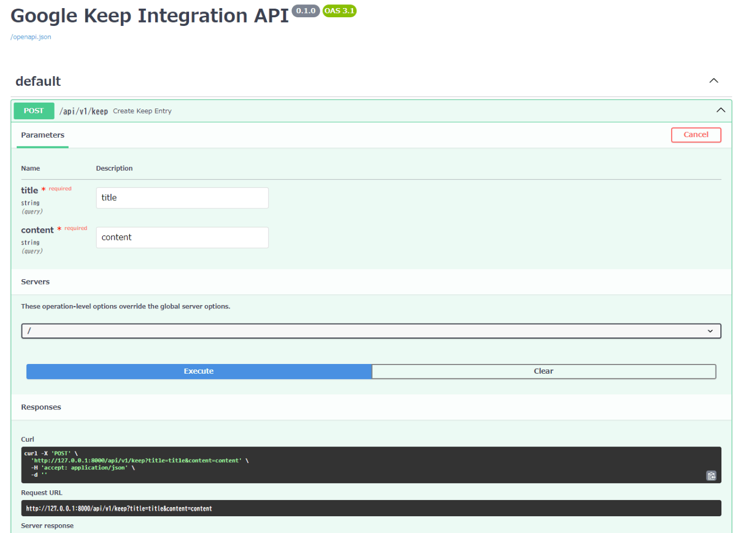This screenshot has width=756, height=533.
Task: Click the Server response label
Action: (48, 526)
